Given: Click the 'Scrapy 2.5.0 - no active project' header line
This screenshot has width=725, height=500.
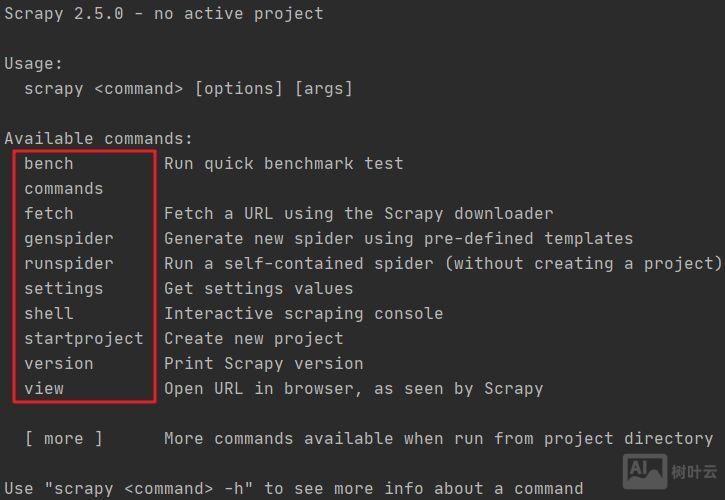Looking at the screenshot, I should coord(164,14).
